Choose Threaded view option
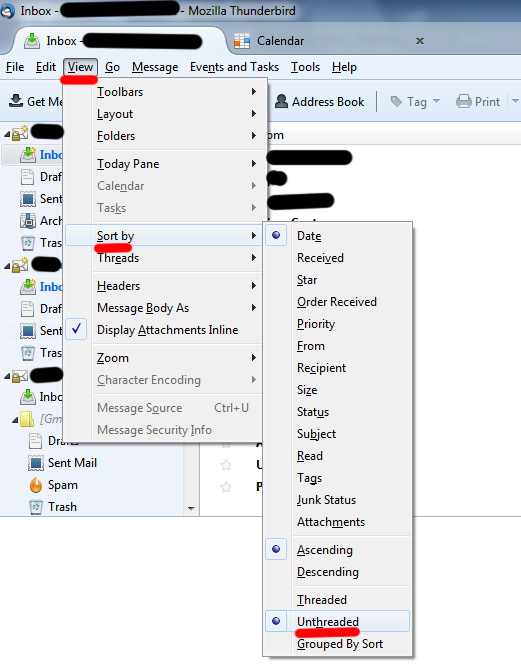Viewport: 521px width, 666px height. point(322,599)
